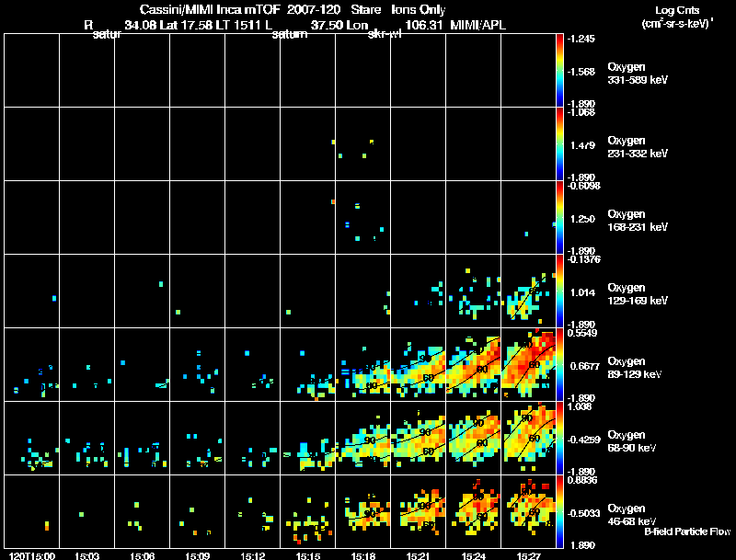Click the '120T15:00' time axis label
Screen dimensions: 736x560
(x=32, y=555)
